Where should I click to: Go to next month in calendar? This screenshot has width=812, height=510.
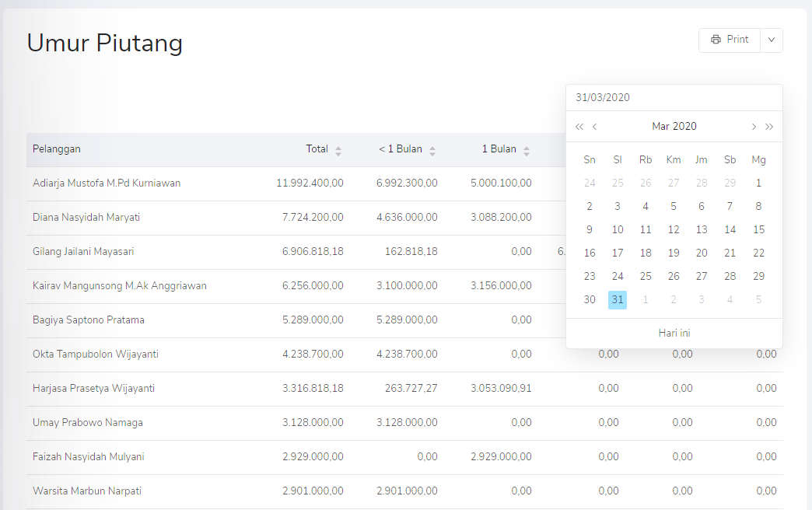click(753, 127)
